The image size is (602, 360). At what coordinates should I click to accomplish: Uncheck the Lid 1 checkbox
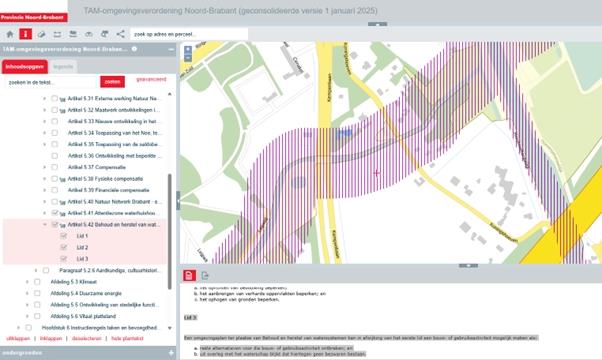(x=63, y=236)
